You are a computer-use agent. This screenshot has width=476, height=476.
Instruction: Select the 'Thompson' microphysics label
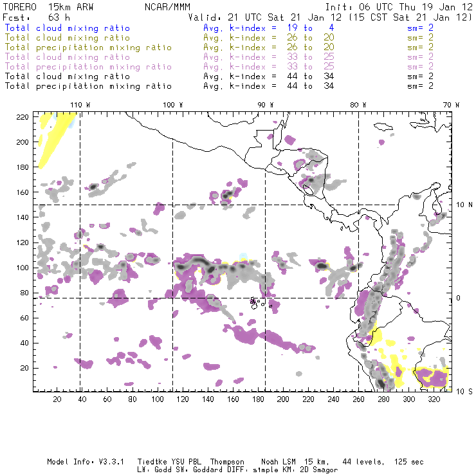(227, 462)
